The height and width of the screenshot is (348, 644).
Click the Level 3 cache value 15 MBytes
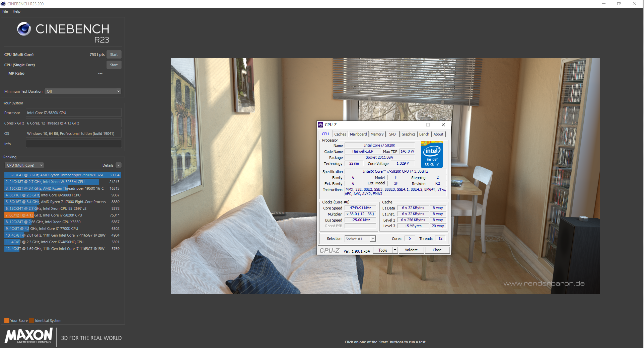click(413, 226)
